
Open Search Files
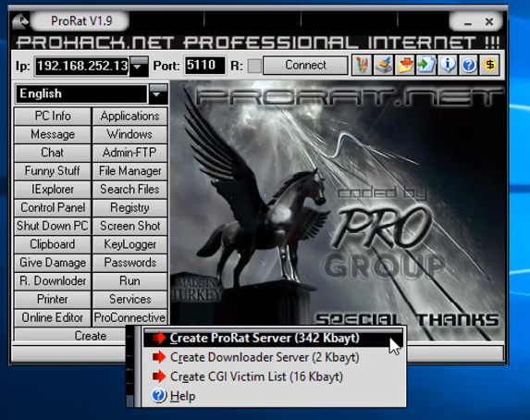[x=129, y=189]
